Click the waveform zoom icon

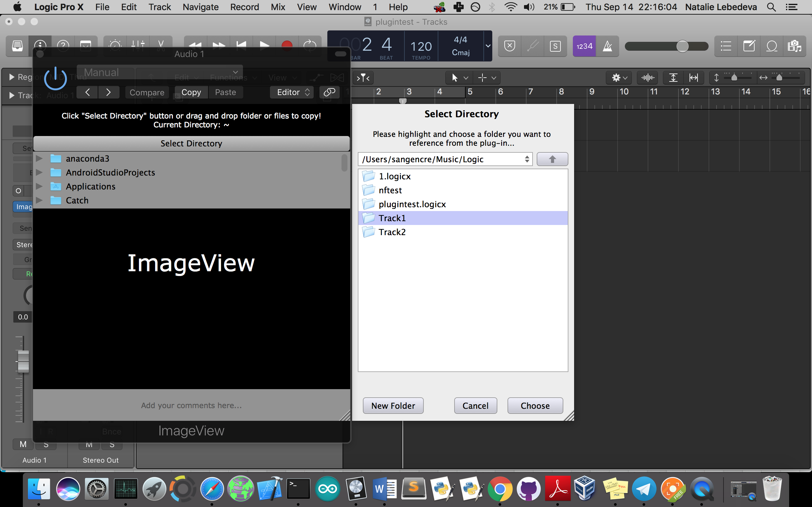point(647,78)
